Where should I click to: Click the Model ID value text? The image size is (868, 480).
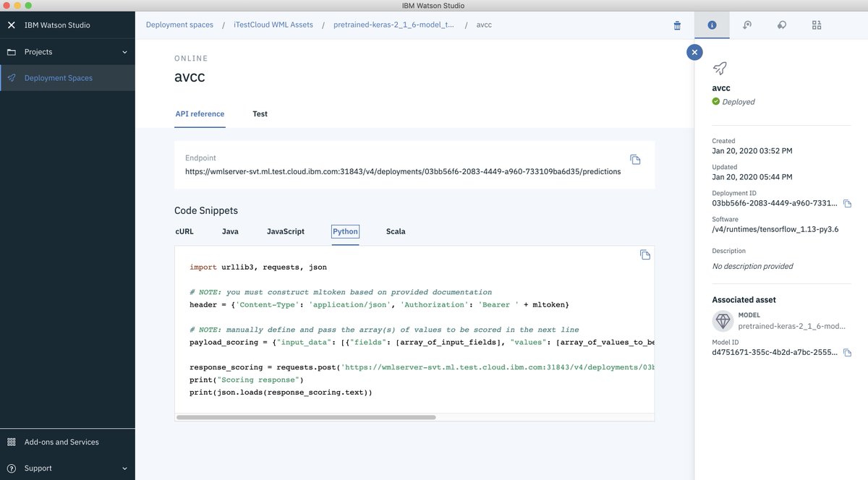775,352
